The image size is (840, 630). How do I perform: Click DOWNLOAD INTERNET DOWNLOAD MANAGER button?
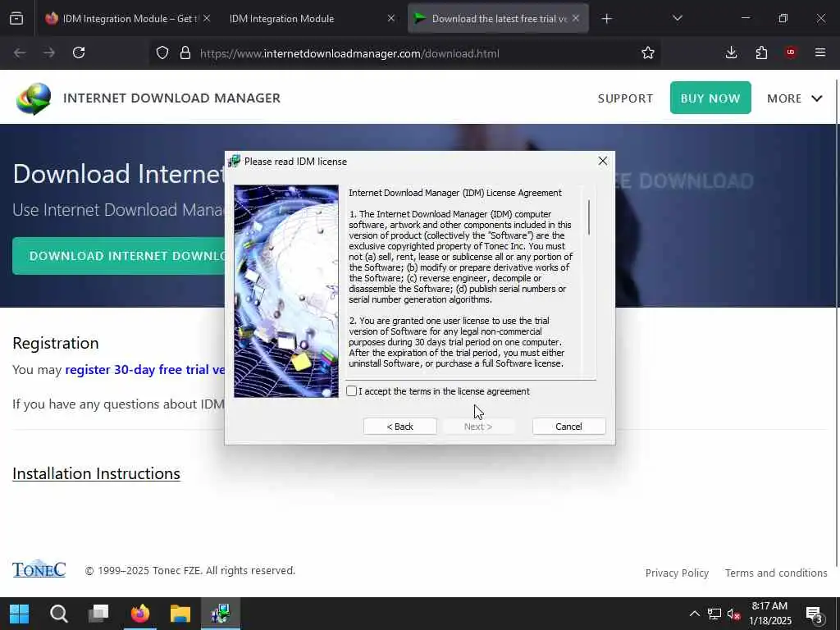pyautogui.click(x=119, y=256)
